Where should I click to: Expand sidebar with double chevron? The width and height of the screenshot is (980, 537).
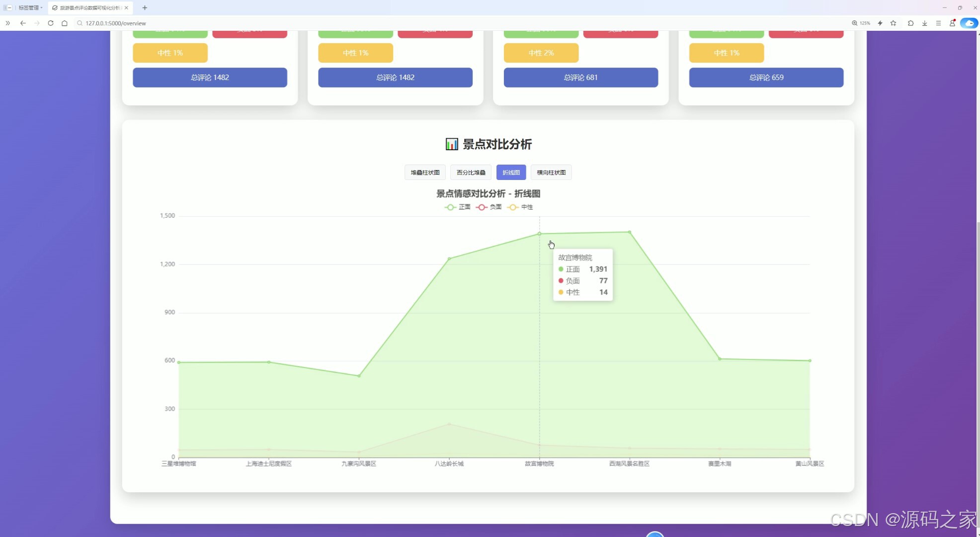8,23
